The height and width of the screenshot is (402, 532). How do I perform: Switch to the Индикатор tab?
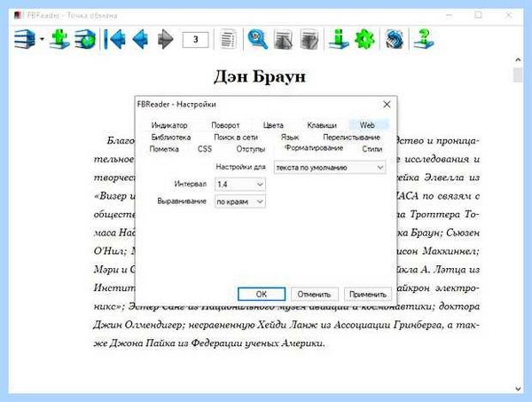click(169, 125)
